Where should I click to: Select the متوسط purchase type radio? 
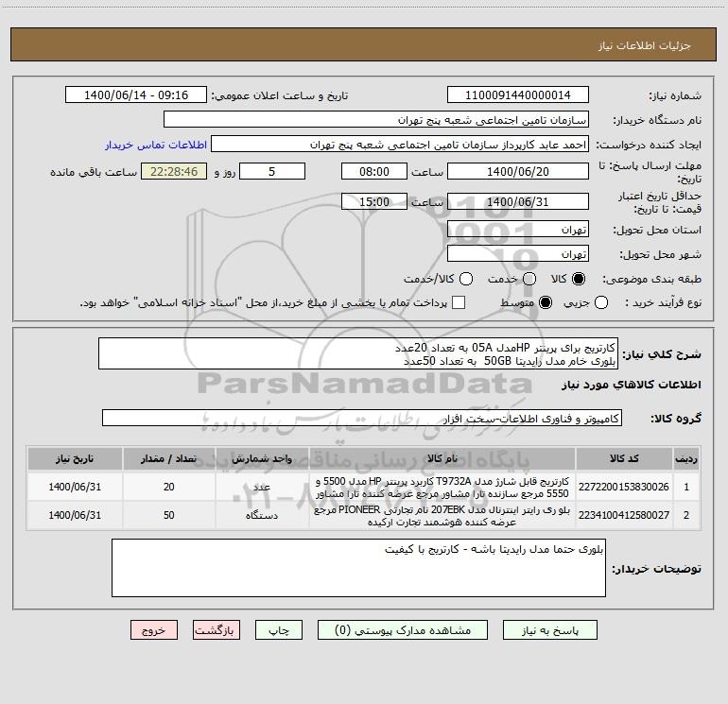(x=546, y=302)
